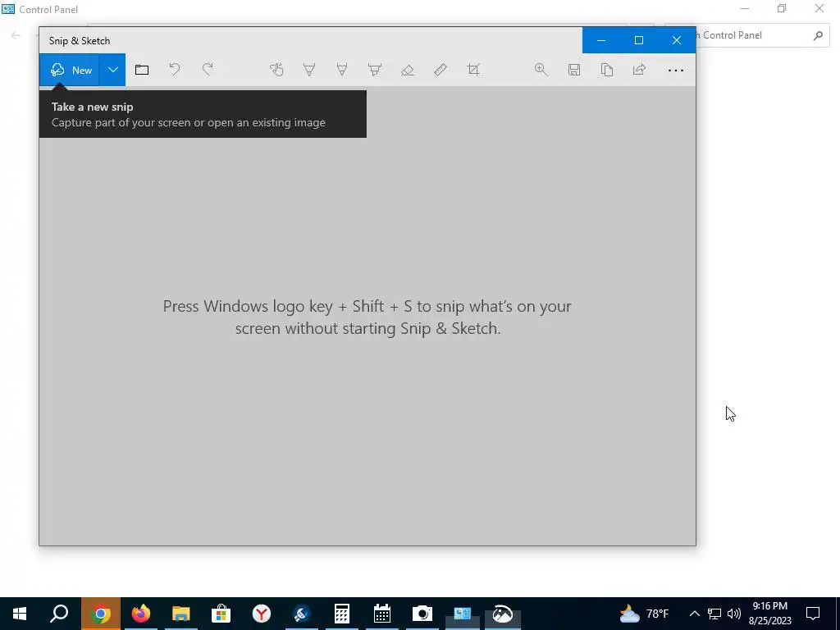Screen dimensions: 840x630
Task: Open network settings tray icon
Action: [714, 614]
